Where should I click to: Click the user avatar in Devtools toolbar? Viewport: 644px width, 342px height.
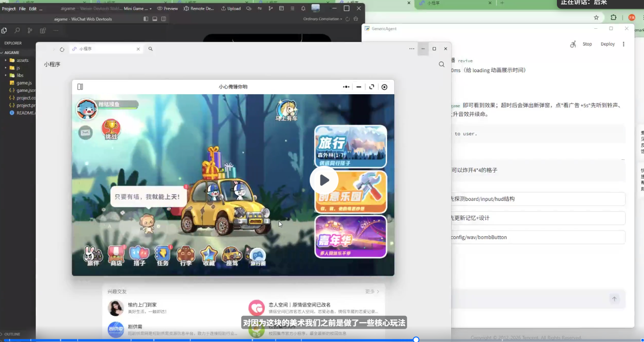coord(316,8)
